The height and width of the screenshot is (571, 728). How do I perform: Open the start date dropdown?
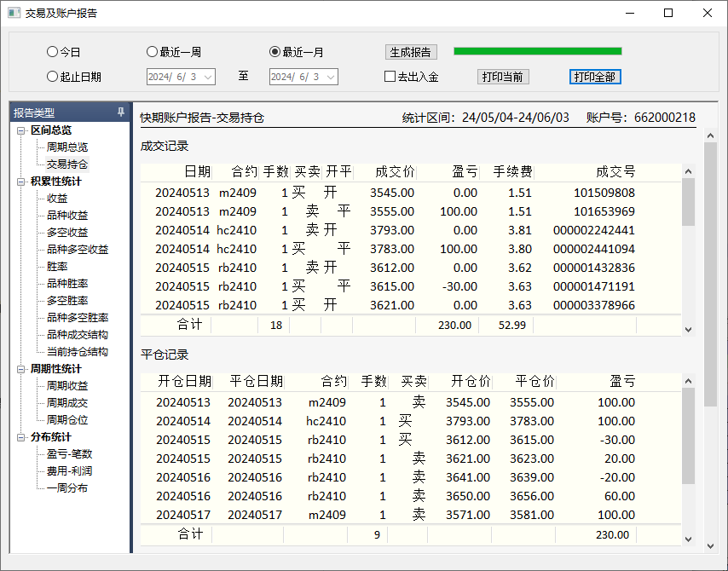pyautogui.click(x=208, y=77)
